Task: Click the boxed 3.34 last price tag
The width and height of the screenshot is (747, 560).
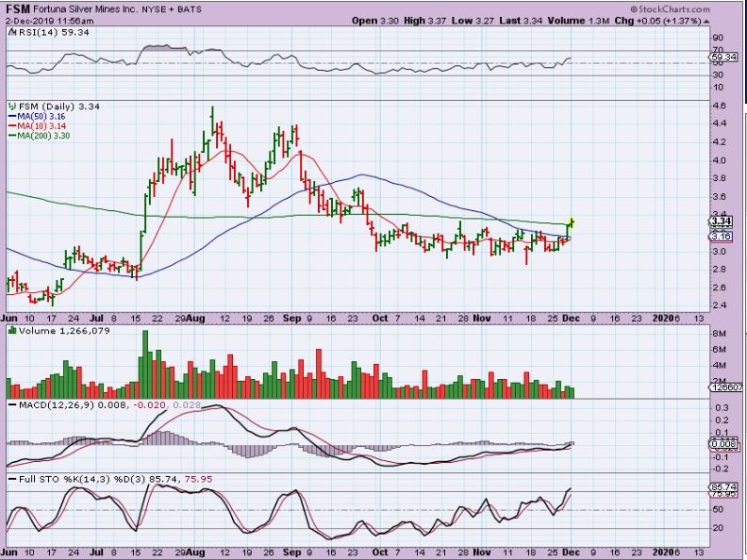Action: [x=721, y=222]
